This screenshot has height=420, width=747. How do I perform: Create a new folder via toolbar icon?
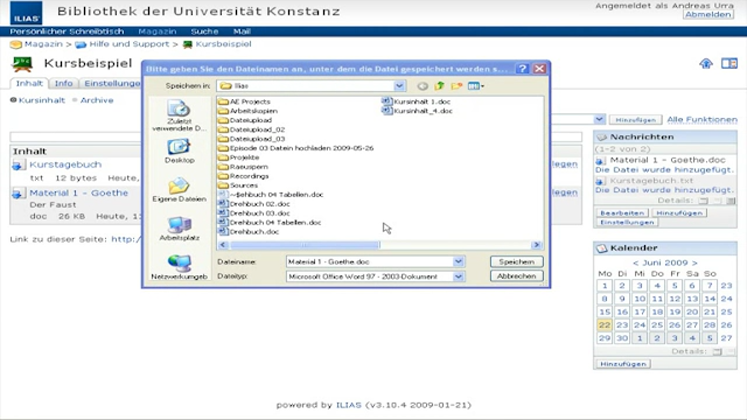tap(455, 86)
